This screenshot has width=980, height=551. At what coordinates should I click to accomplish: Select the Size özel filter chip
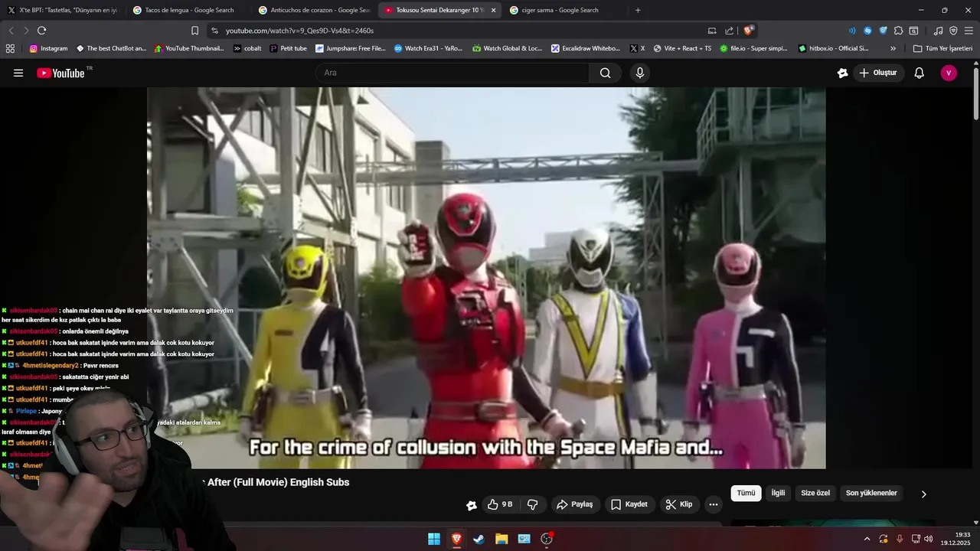coord(815,493)
